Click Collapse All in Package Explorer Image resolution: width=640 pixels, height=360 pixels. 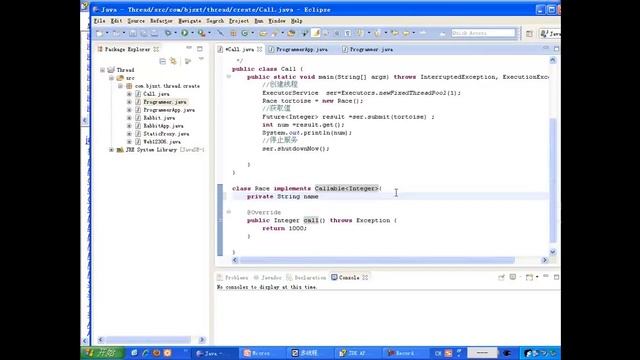point(162,61)
